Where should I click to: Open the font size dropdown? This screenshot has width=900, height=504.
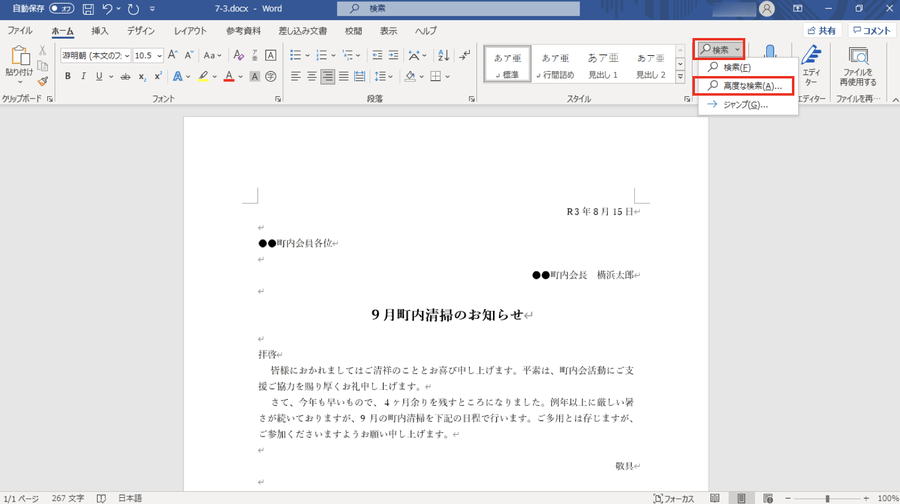tap(160, 55)
